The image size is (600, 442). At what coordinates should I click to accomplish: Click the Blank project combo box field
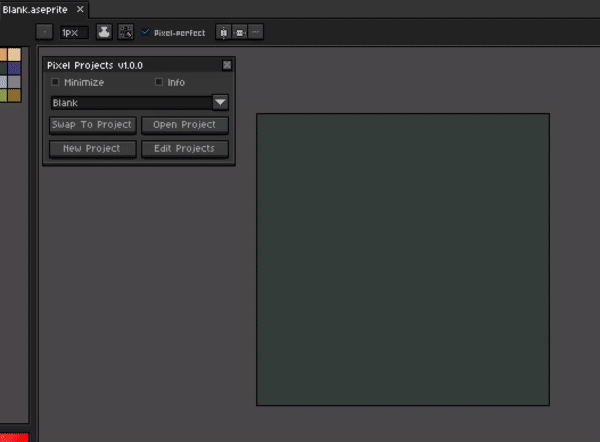(x=131, y=103)
